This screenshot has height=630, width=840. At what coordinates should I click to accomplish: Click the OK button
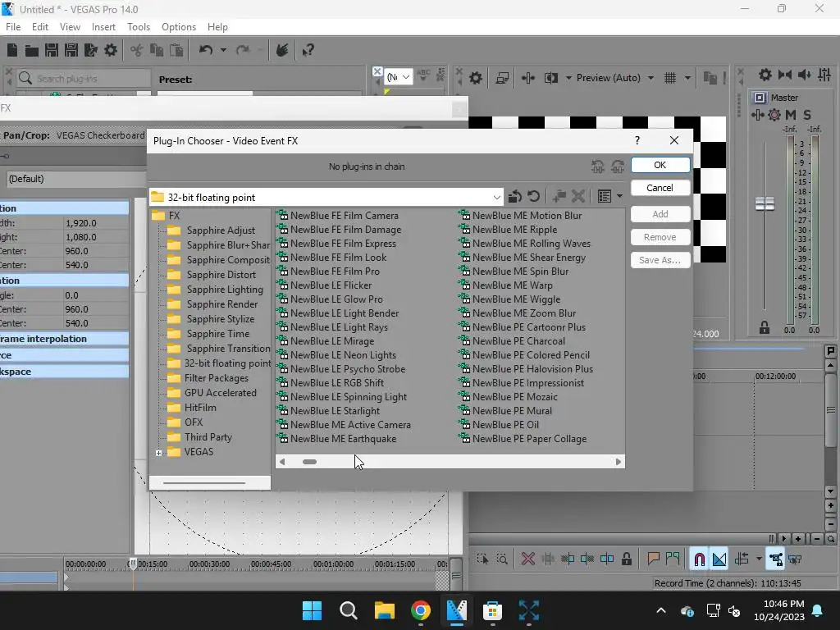(x=660, y=165)
